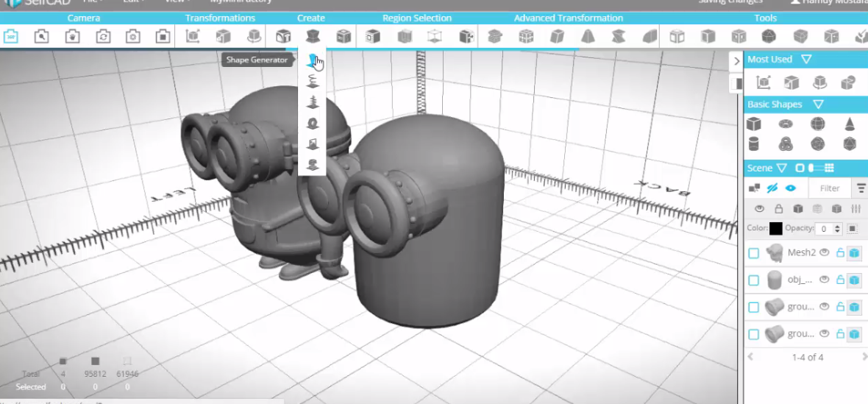Tick the Mesh2 object checkbox

tap(753, 253)
